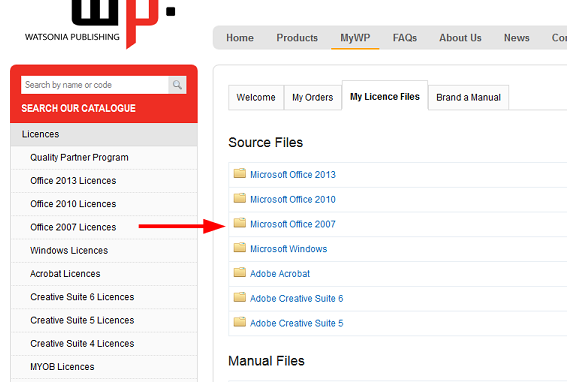Viewport: 567px width, 382px height.
Task: Open Creative Suite 6 Licences in sidebar
Action: [104, 297]
